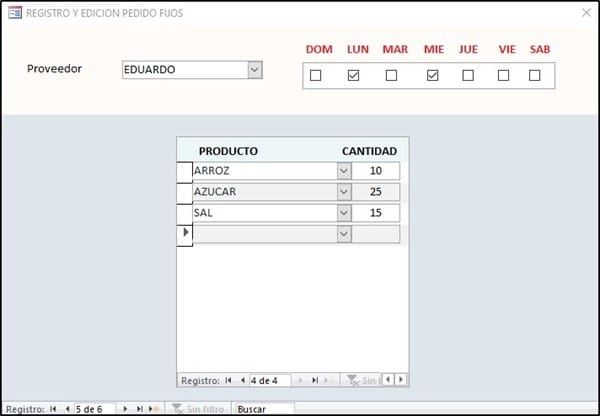Expand the SAL product dropdown

click(343, 213)
